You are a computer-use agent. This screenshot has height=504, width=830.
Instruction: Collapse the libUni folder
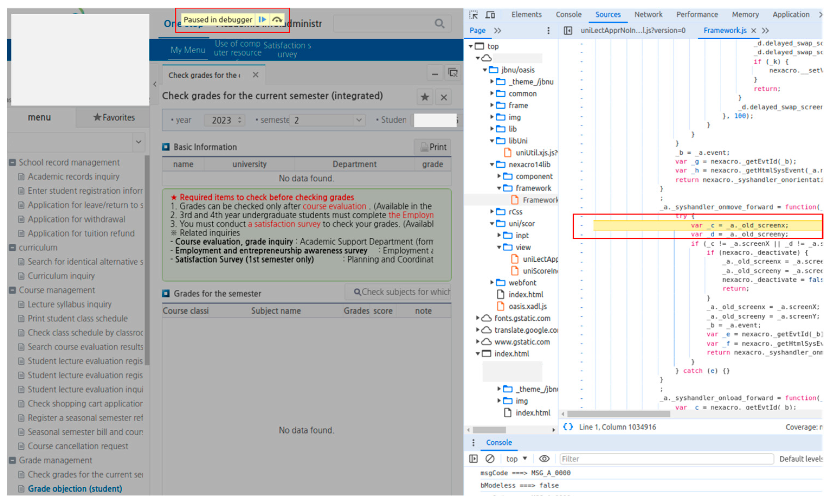pos(492,141)
